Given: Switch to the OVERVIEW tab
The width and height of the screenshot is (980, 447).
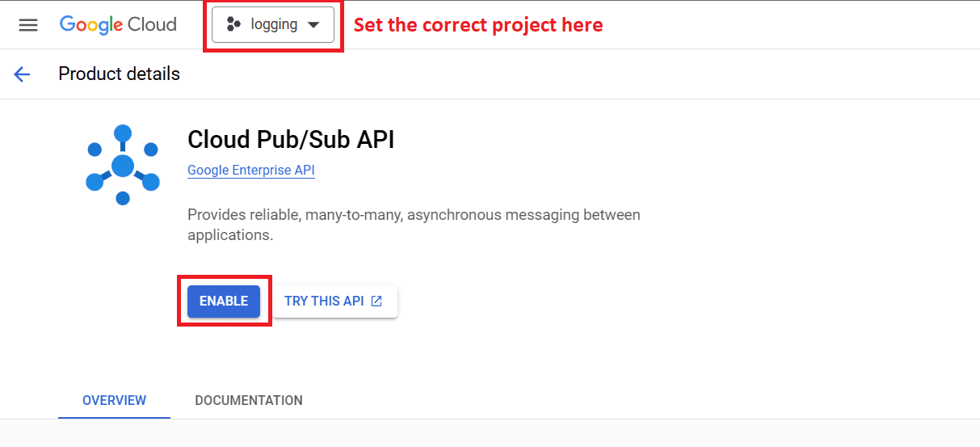Looking at the screenshot, I should [115, 400].
